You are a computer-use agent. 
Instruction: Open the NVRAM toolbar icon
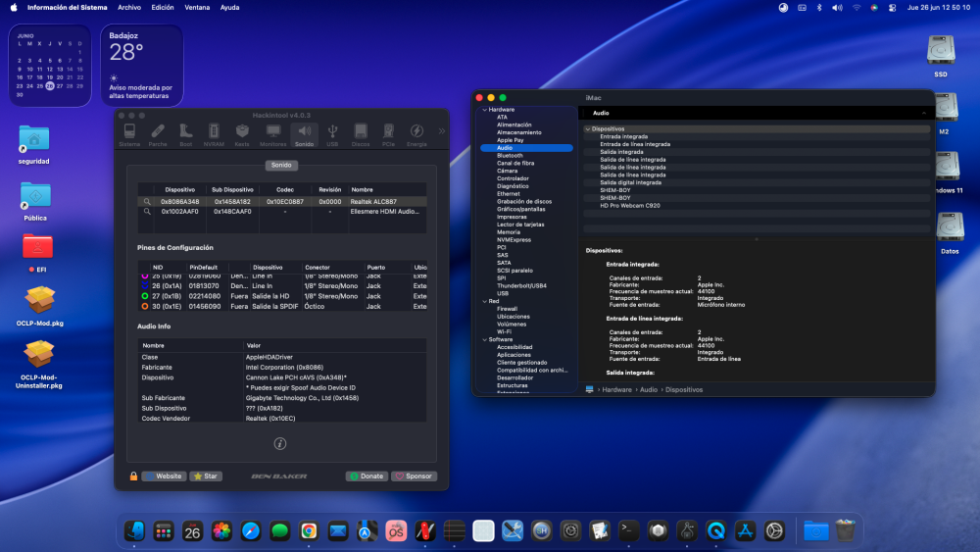click(x=214, y=135)
